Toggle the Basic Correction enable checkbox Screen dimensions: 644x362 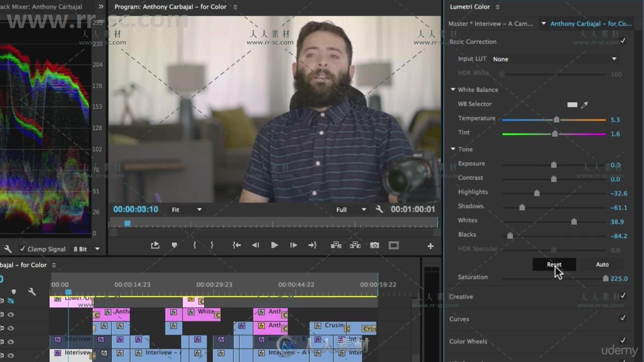tap(623, 41)
